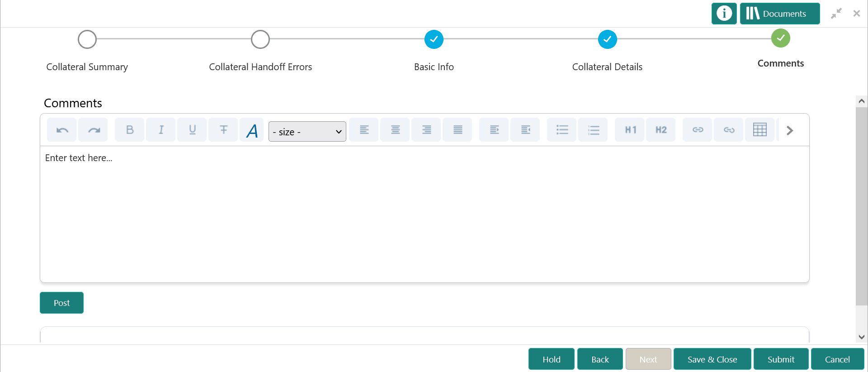Screen dimensions: 868x372
Task: Post the comment
Action: (61, 303)
